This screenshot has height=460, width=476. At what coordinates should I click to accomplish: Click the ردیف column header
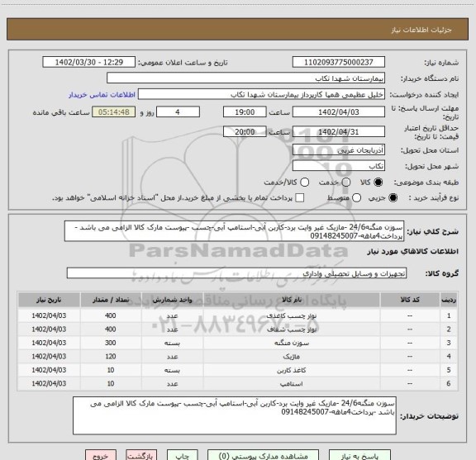click(x=449, y=300)
